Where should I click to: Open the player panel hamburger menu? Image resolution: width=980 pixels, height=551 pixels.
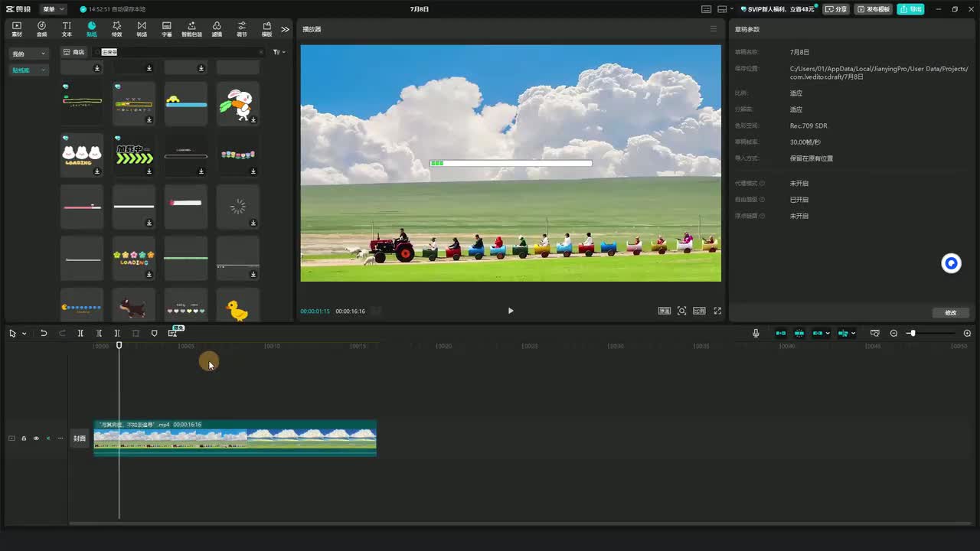pos(714,29)
